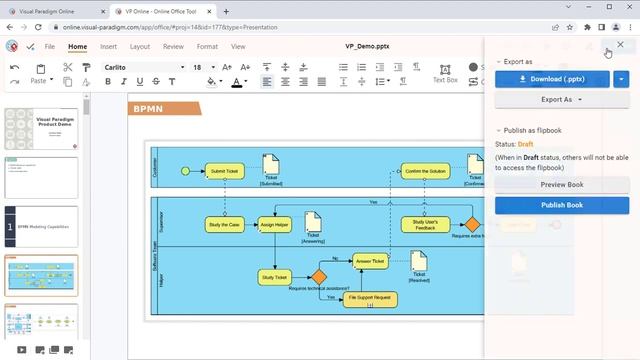This screenshot has height=360, width=640.
Task: Select the BPMN Modeling Capabilities slide thumbnail
Action: pyautogui.click(x=41, y=227)
